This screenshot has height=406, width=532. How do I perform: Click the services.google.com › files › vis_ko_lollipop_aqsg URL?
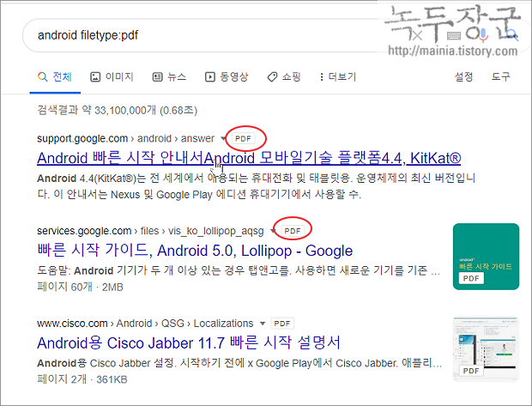(x=150, y=231)
